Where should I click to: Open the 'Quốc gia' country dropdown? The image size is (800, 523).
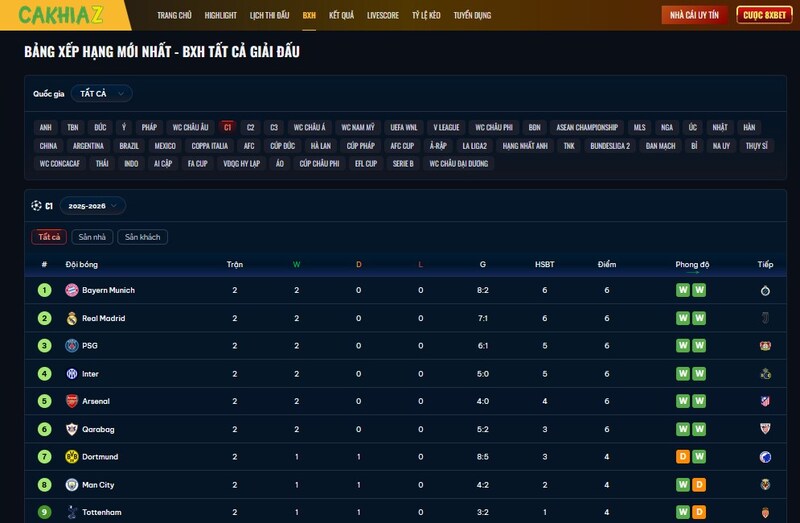(102, 93)
